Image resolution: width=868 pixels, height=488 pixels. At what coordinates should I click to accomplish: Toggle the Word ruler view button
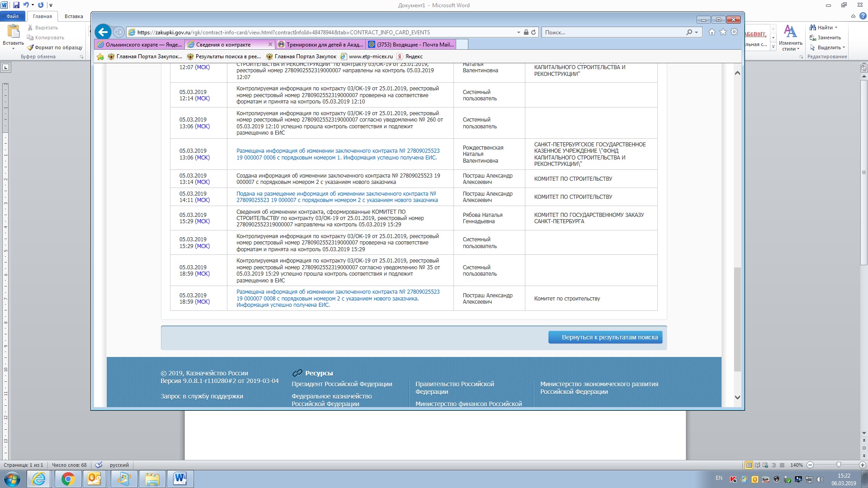(x=863, y=68)
